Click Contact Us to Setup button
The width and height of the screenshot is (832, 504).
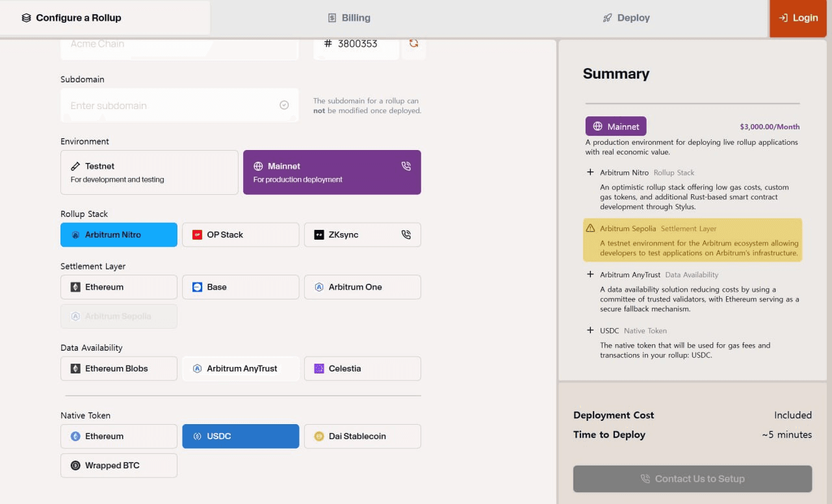(692, 479)
